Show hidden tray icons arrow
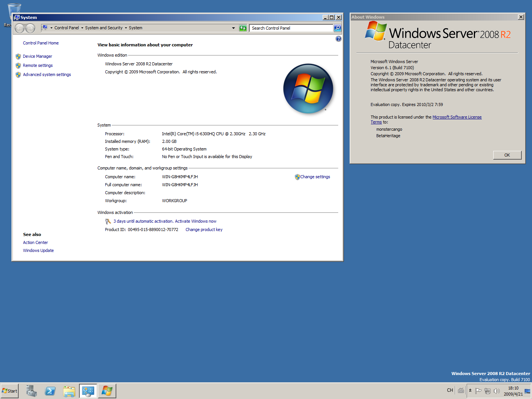 [x=470, y=391]
